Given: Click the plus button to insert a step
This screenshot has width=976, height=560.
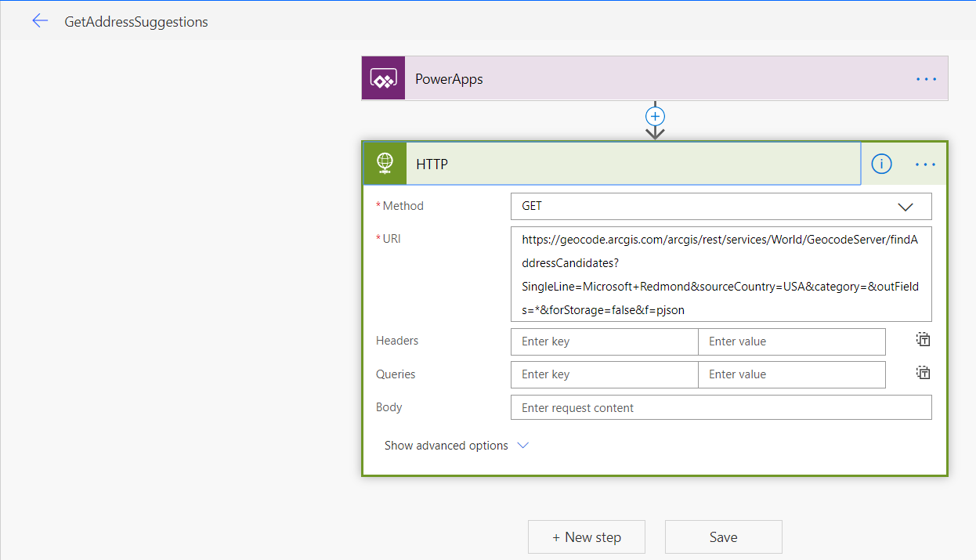Looking at the screenshot, I should [x=655, y=116].
